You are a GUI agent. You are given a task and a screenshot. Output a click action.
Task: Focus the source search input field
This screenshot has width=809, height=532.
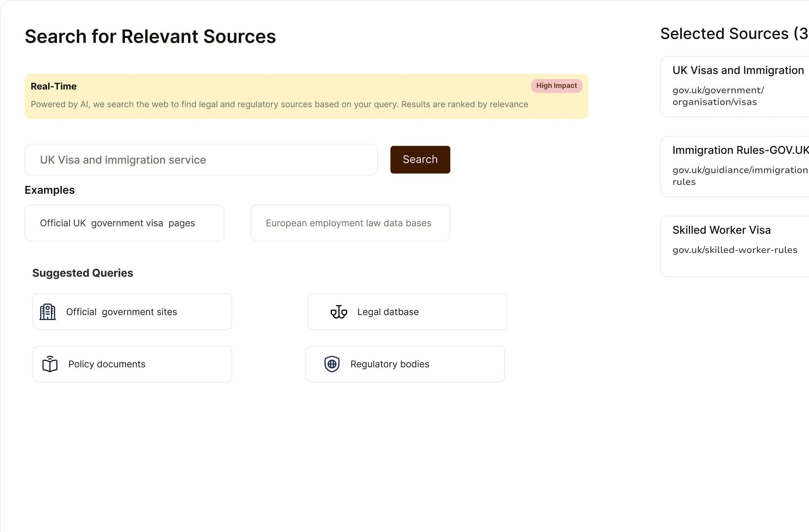tap(201, 160)
